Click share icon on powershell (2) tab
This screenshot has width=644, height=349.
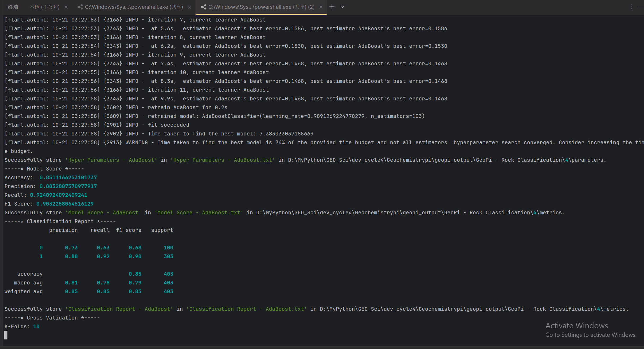204,7
